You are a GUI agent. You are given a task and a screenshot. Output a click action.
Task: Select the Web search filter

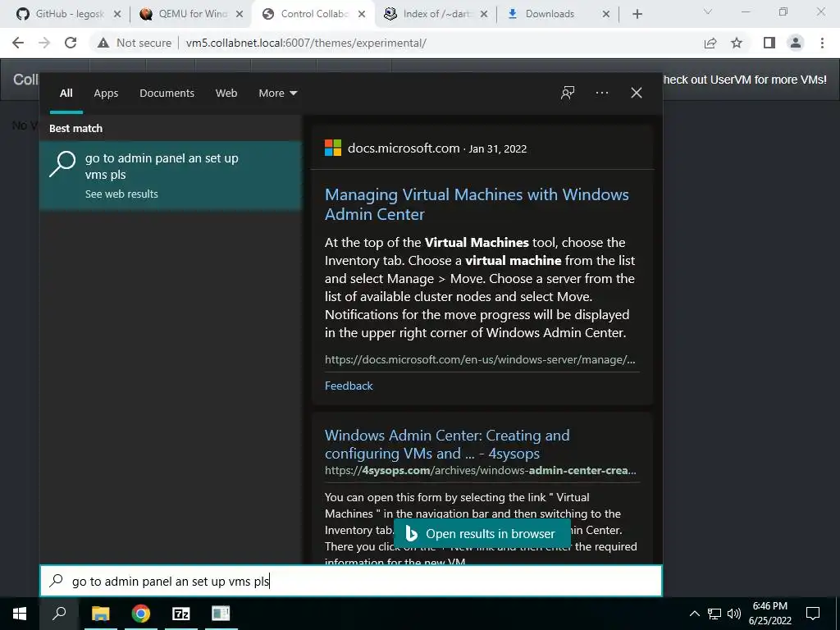[x=226, y=94]
